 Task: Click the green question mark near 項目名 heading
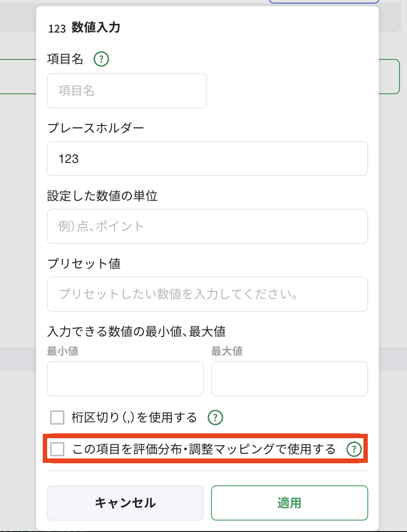[101, 59]
